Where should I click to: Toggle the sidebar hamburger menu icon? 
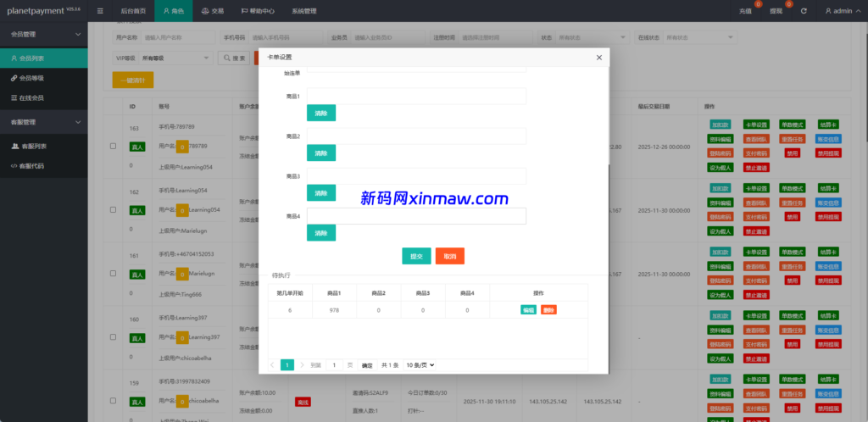click(x=100, y=11)
